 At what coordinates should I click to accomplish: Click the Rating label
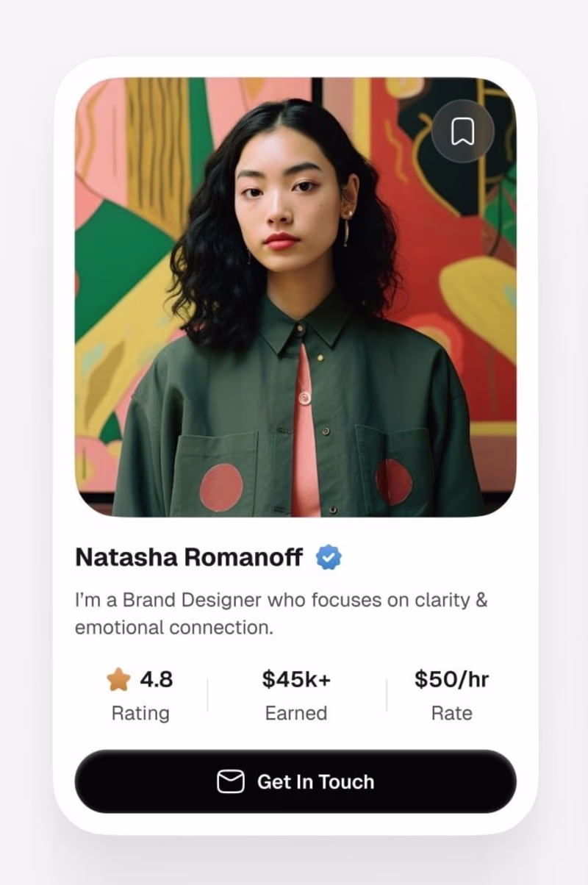(x=140, y=713)
